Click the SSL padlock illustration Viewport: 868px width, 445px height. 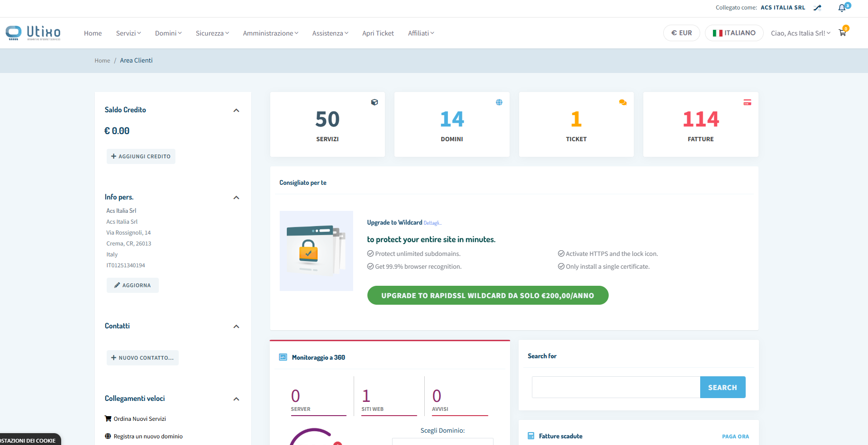316,251
